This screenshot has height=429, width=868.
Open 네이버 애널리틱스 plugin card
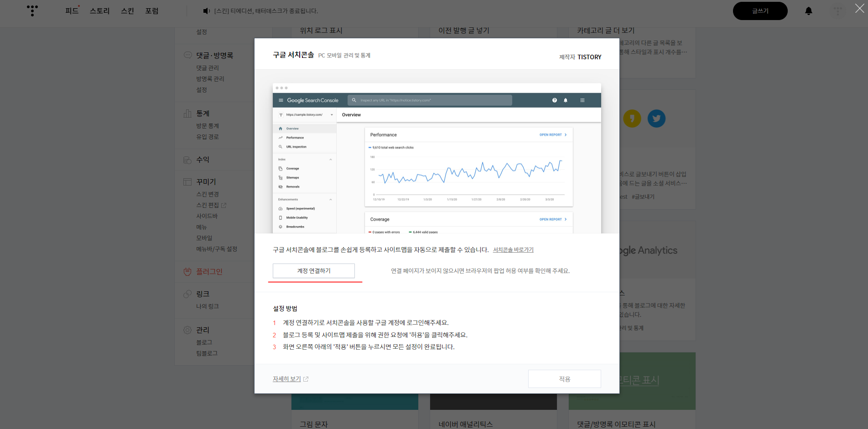pyautogui.click(x=466, y=424)
